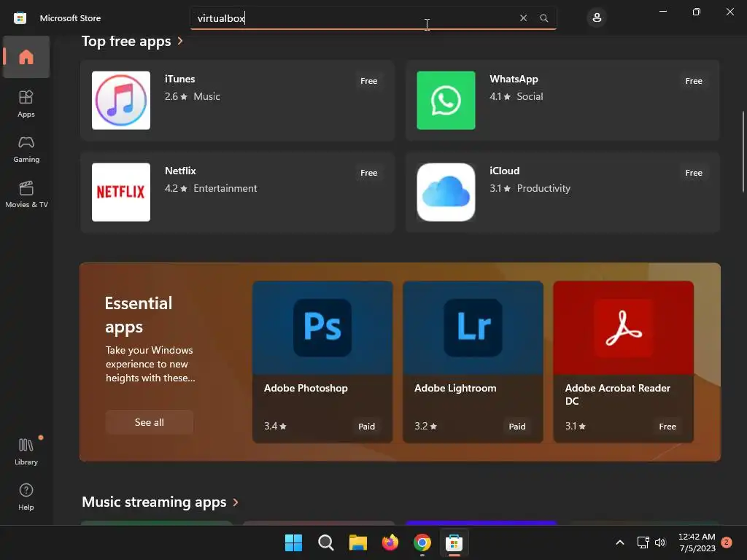Switch to Google Chrome on the taskbar
The height and width of the screenshot is (560, 747).
[422, 542]
